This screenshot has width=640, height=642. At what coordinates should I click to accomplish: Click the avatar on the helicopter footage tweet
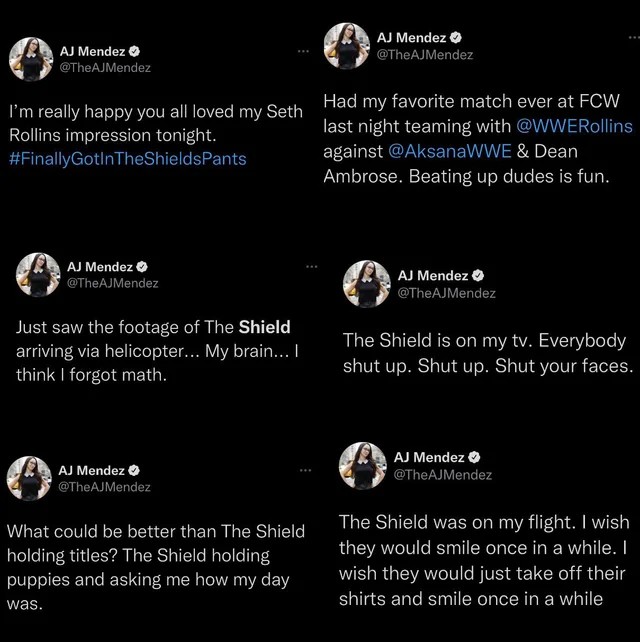(x=38, y=275)
